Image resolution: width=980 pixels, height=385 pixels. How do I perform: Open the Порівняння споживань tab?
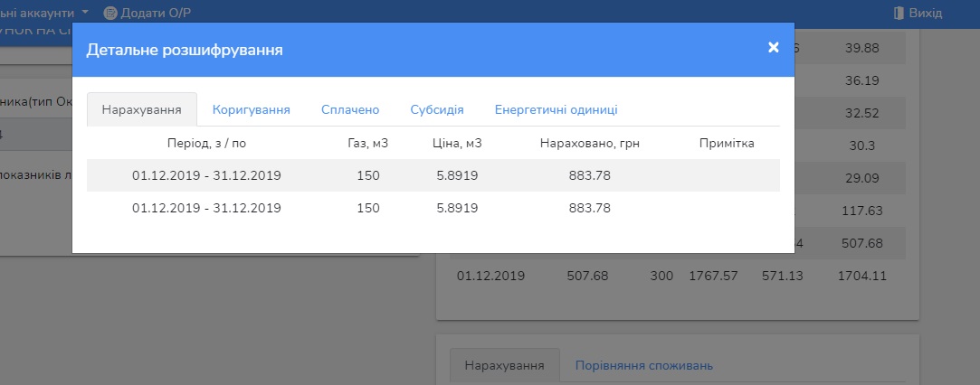(643, 365)
